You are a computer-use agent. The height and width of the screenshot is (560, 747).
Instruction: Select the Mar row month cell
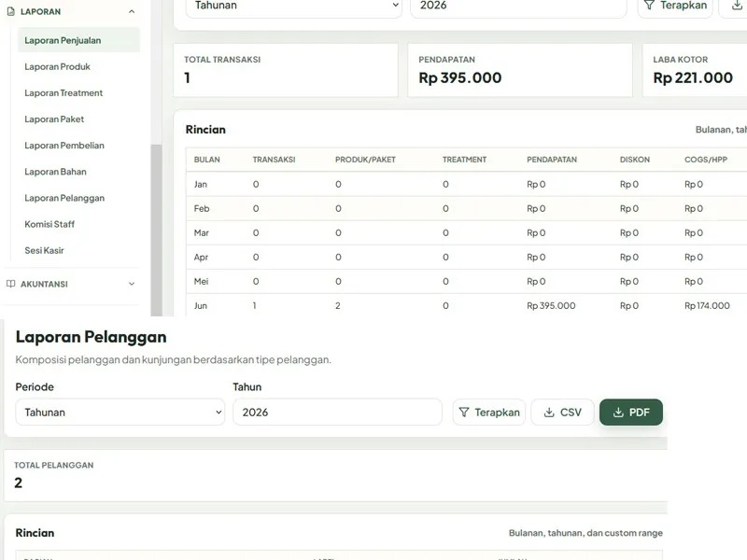202,232
